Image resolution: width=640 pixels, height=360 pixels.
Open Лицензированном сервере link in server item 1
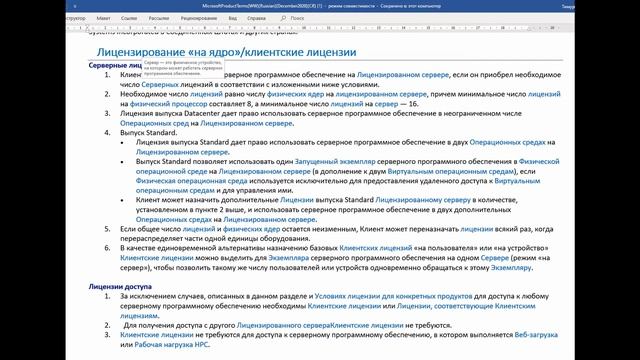click(403, 75)
